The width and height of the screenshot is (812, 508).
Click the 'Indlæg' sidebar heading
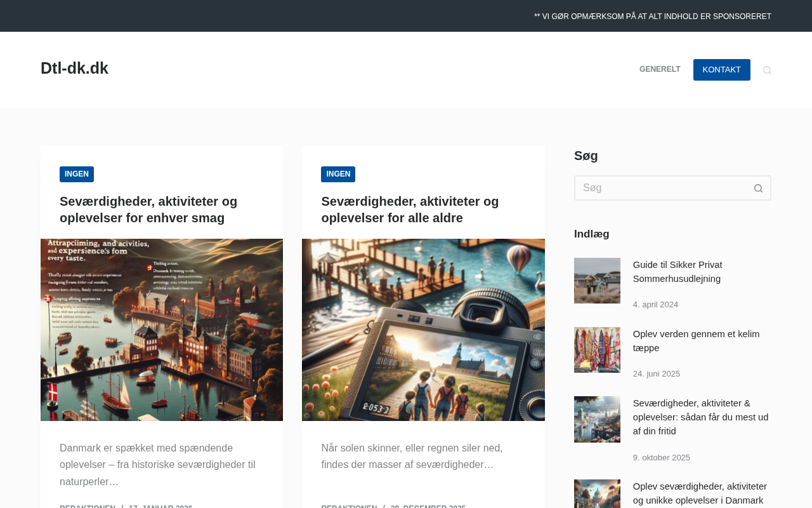pyautogui.click(x=592, y=234)
